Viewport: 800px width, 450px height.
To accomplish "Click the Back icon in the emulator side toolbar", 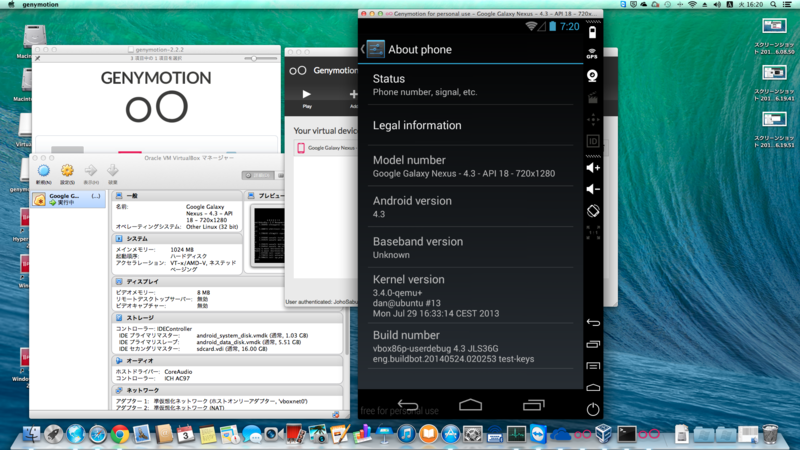I will 593,322.
